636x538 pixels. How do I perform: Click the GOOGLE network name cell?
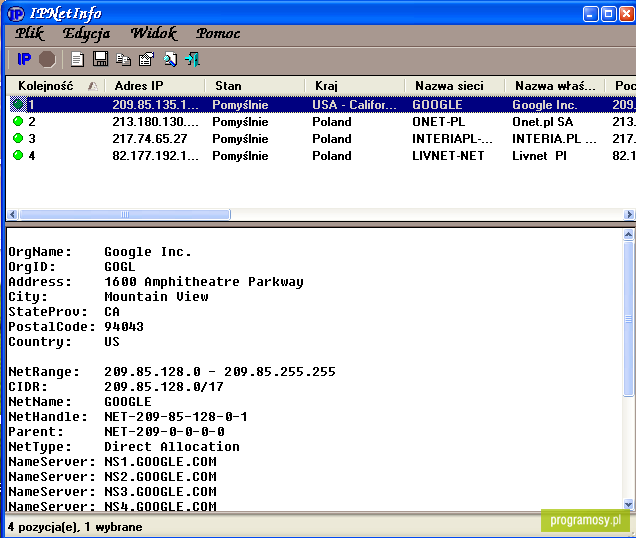[x=437, y=105]
